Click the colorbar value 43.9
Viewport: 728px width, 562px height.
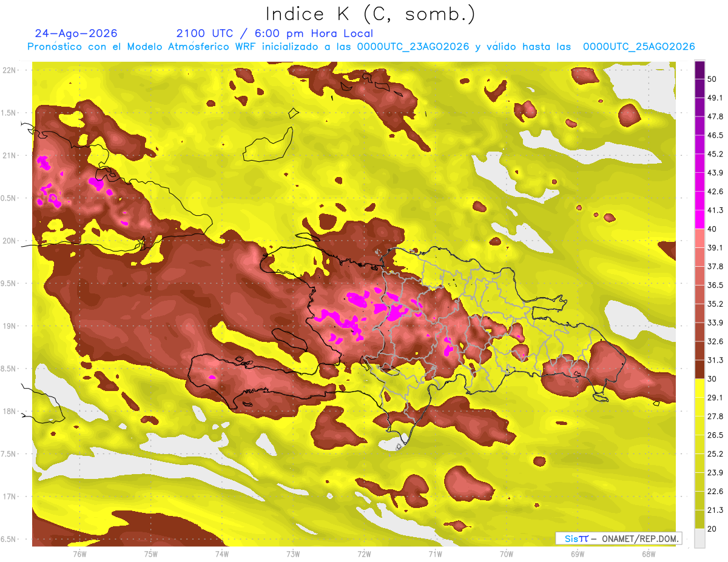[715, 173]
